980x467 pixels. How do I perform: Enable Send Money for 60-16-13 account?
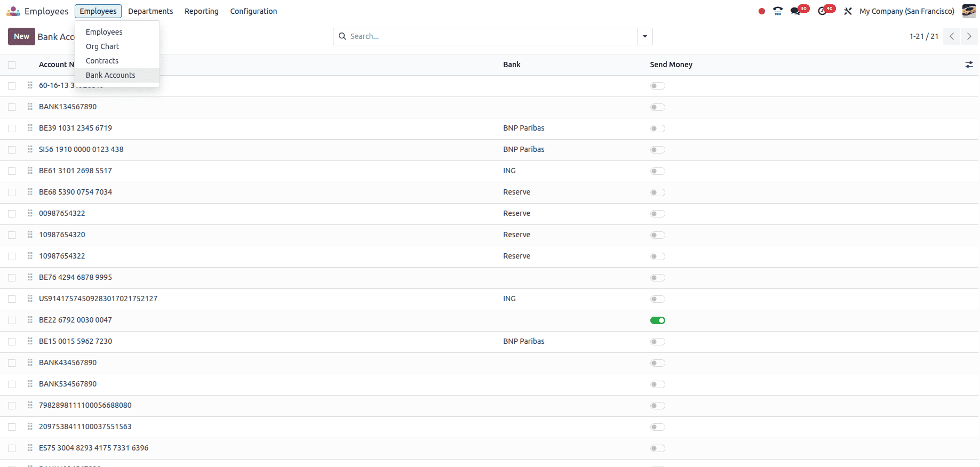point(658,86)
